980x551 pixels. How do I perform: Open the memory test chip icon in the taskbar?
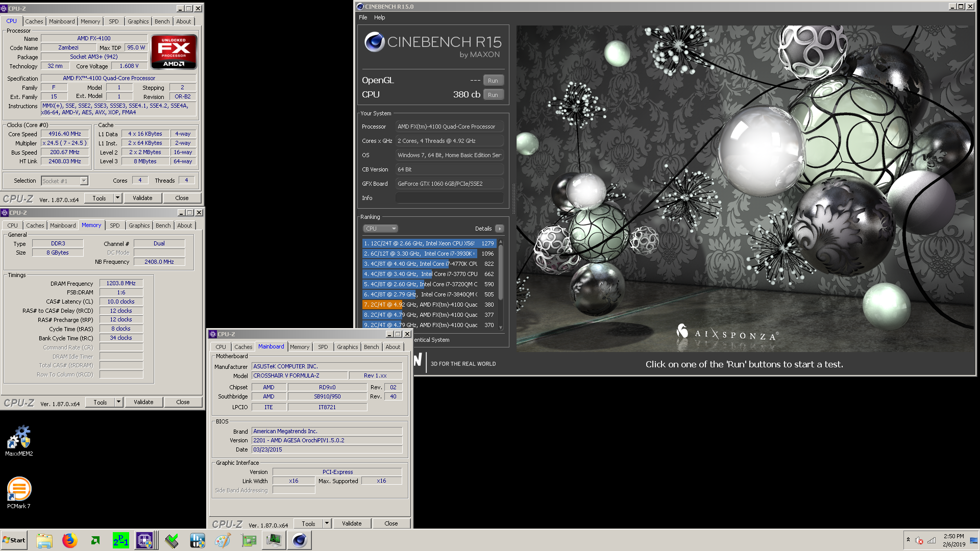pos(172,540)
